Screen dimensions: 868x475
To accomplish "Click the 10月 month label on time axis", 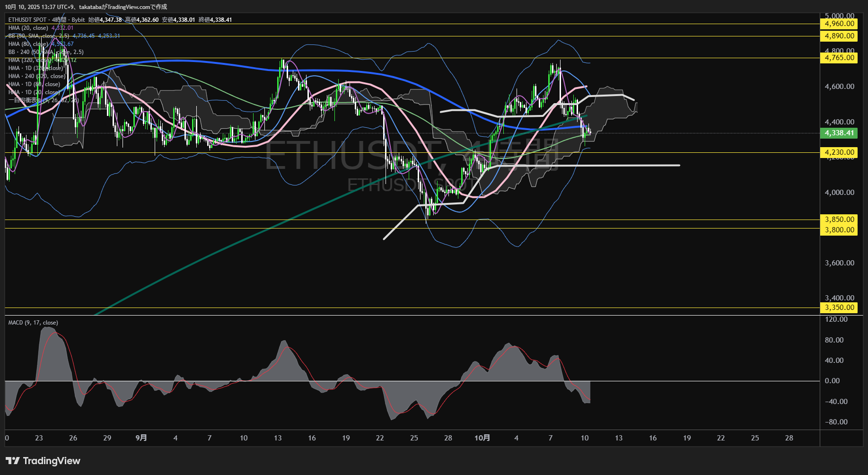I will [482, 438].
